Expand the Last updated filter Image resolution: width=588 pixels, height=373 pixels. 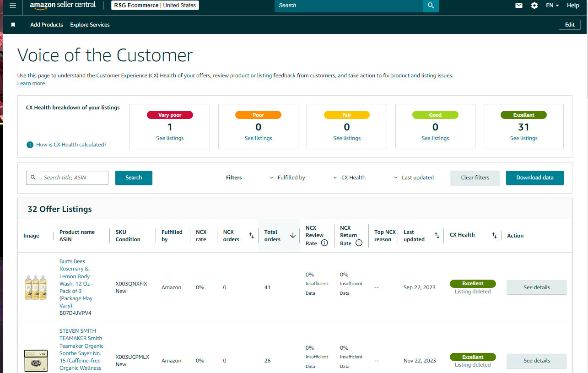(x=414, y=178)
